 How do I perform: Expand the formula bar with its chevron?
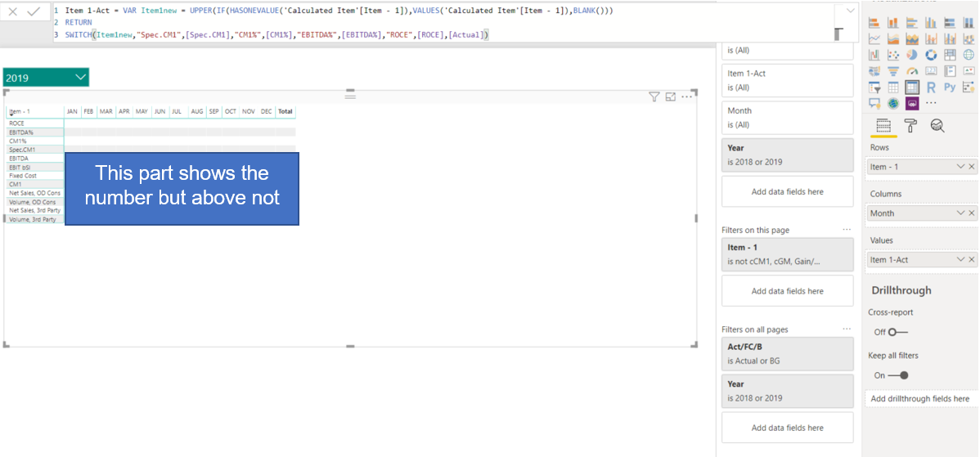[850, 11]
